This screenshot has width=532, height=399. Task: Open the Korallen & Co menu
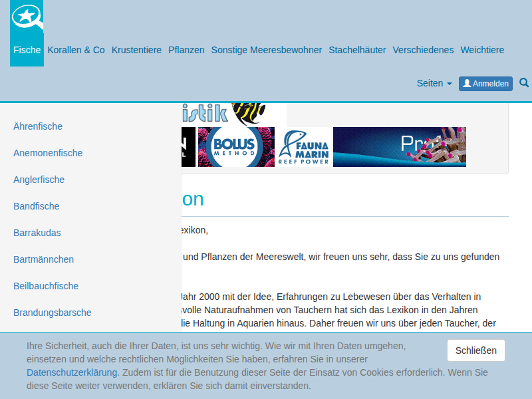tap(76, 50)
